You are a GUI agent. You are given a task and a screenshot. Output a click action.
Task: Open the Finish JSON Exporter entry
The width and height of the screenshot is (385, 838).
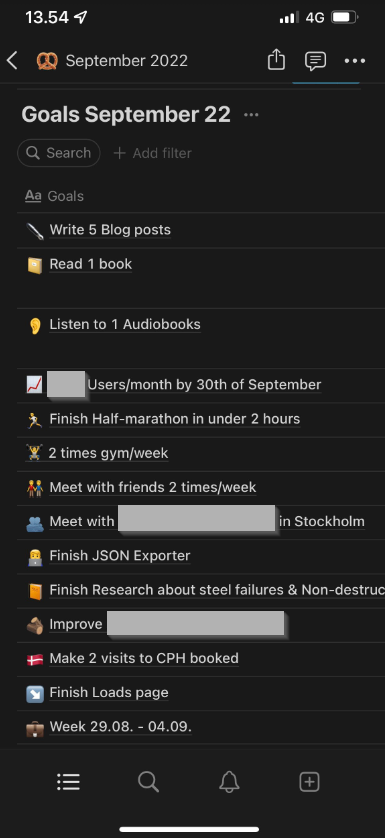120,556
